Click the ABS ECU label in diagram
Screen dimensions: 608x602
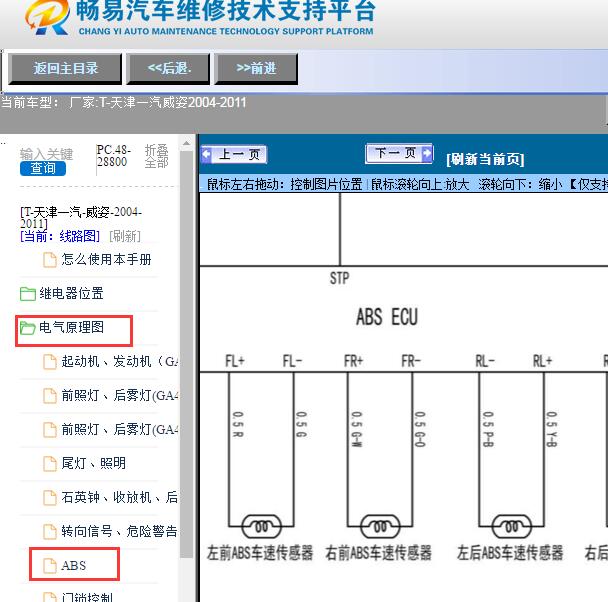(x=387, y=317)
